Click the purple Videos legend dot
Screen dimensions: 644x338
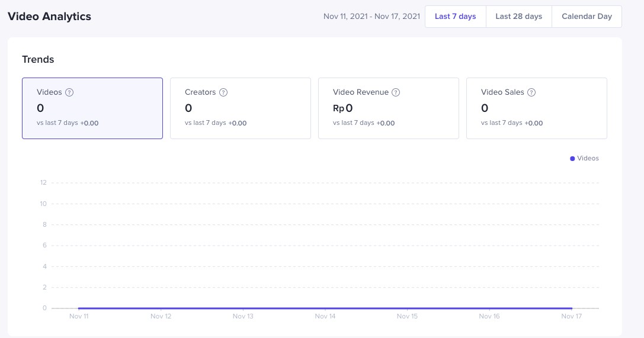coord(572,159)
